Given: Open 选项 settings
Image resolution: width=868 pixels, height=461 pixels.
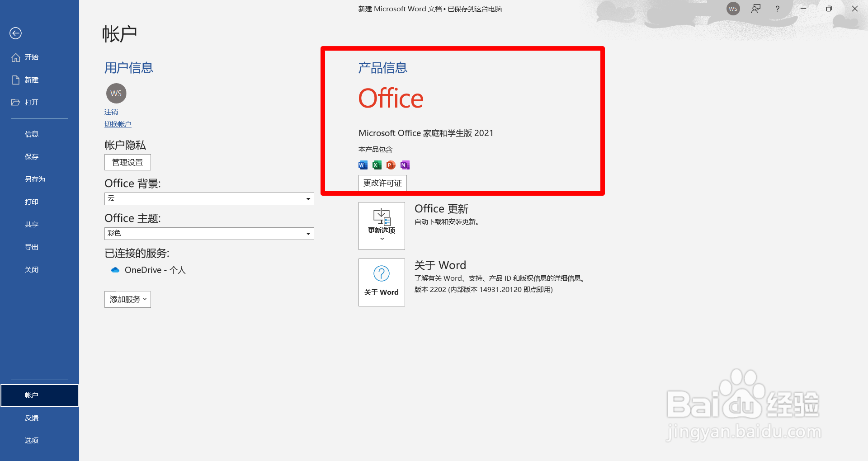Looking at the screenshot, I should pyautogui.click(x=39, y=441).
